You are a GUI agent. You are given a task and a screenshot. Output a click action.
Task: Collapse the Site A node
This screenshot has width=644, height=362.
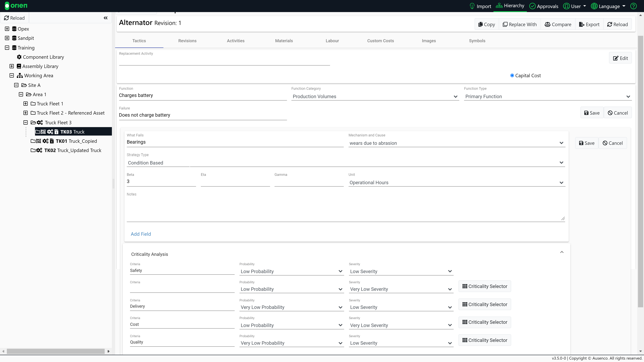click(x=16, y=85)
